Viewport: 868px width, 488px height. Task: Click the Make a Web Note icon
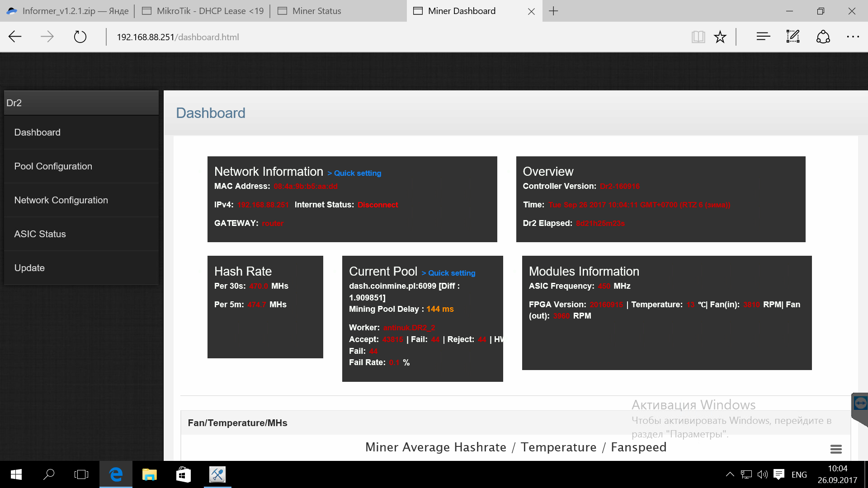(x=793, y=37)
